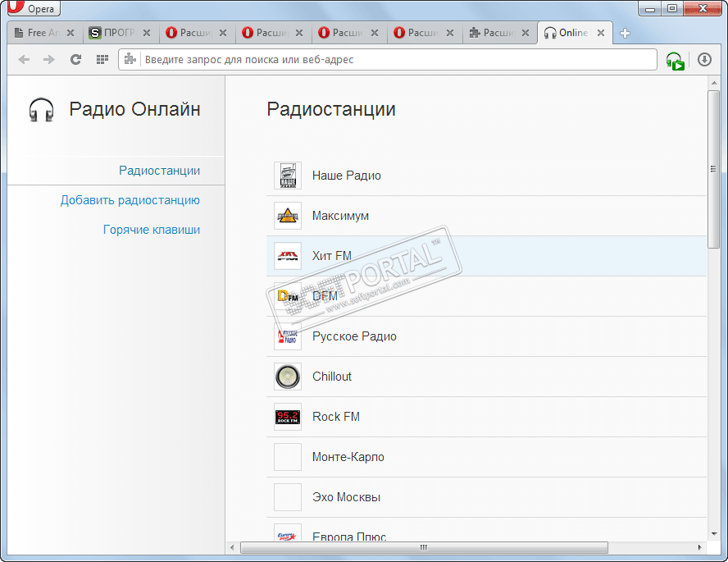
Task: Click the DFM station logo
Action: click(x=288, y=296)
